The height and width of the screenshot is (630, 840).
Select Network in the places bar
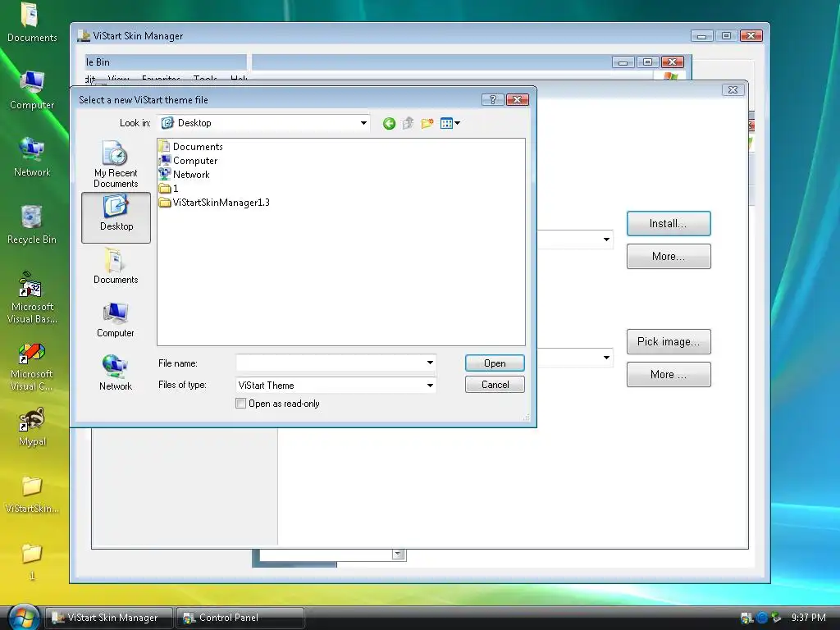coord(116,373)
